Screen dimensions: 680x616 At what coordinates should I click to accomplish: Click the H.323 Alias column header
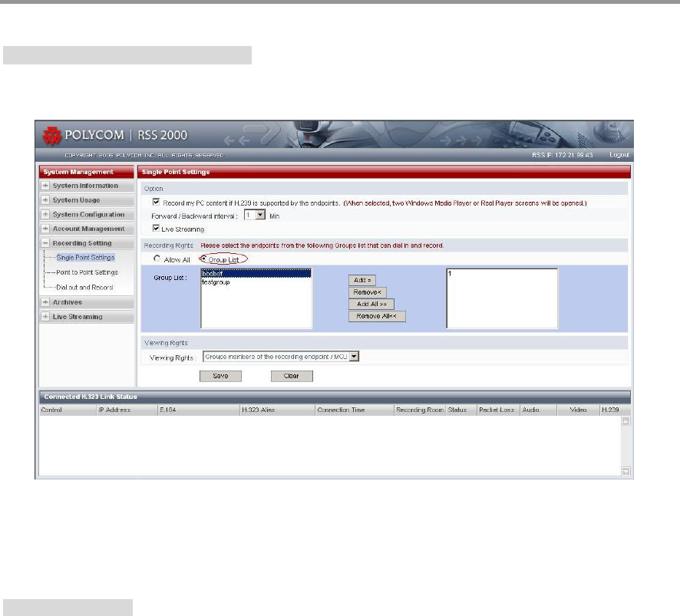278,410
